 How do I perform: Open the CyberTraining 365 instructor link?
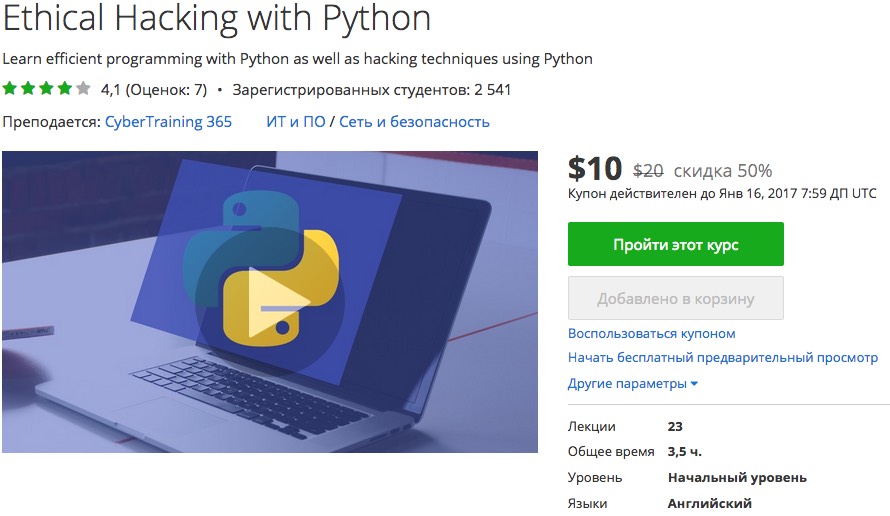168,122
